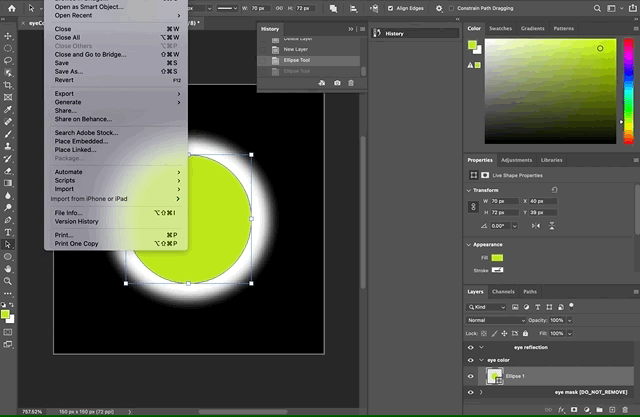The image size is (640, 417).
Task: Collapse the eye color layer group
Action: pyautogui.click(x=481, y=360)
